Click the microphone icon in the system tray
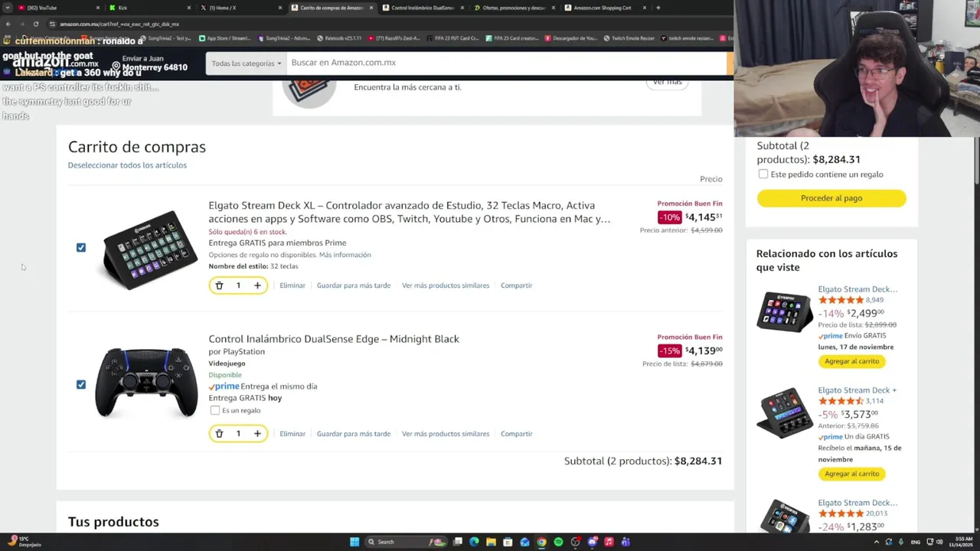Image resolution: width=980 pixels, height=551 pixels. 901,542
